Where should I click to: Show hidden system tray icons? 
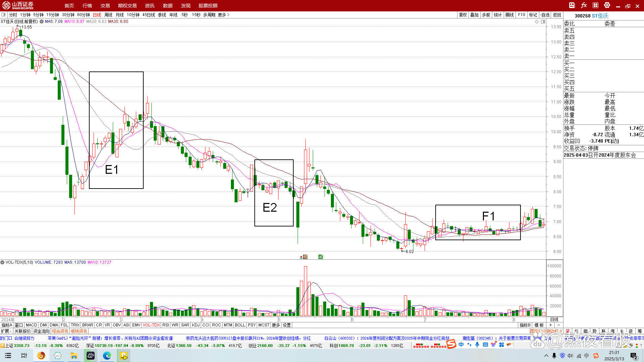pyautogui.click(x=546, y=356)
